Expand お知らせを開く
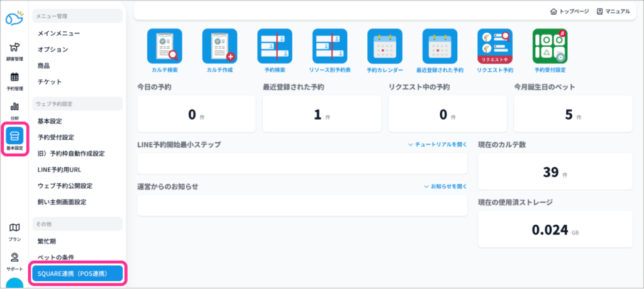644x289 pixels. pos(445,186)
